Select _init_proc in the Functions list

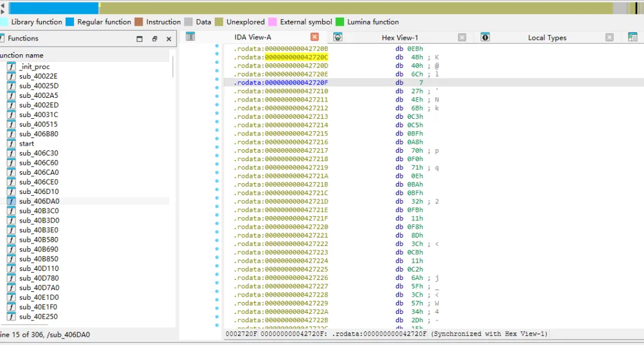(x=35, y=67)
